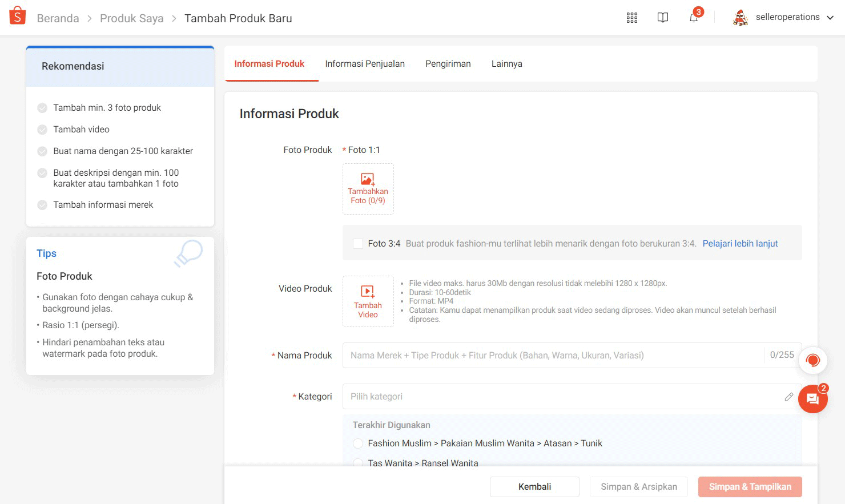This screenshot has height=504, width=845.
Task: Click the Nama Produk input field
Action: pyautogui.click(x=553, y=356)
